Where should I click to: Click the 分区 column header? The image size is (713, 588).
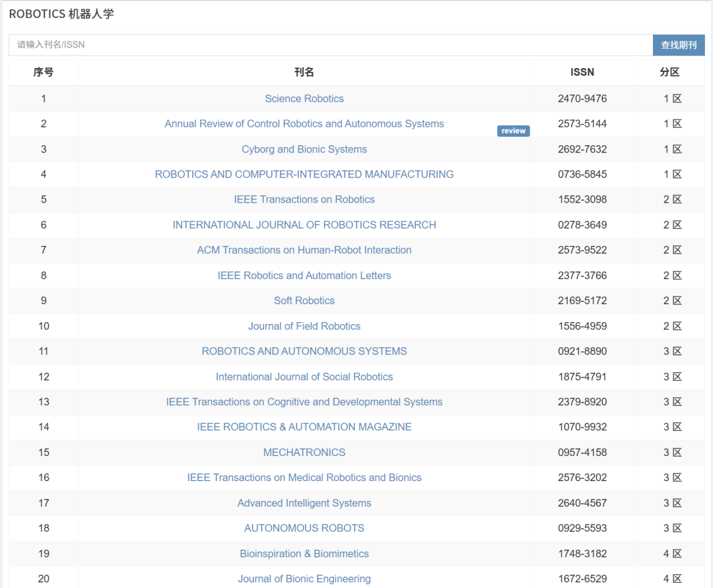coord(670,72)
